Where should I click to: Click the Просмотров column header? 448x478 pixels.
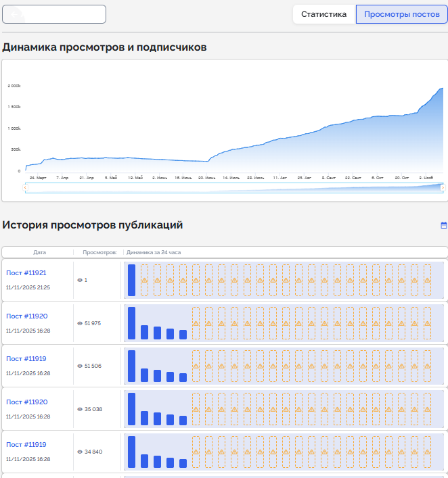[x=99, y=252]
